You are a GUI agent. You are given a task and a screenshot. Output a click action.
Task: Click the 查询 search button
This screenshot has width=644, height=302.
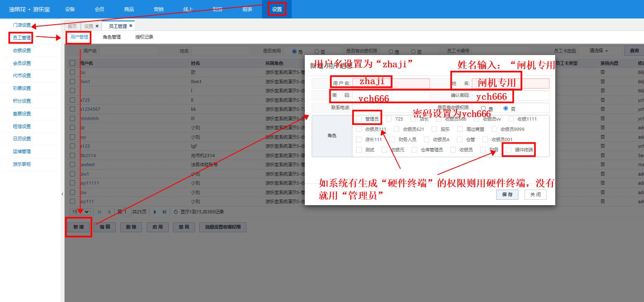(x=635, y=51)
